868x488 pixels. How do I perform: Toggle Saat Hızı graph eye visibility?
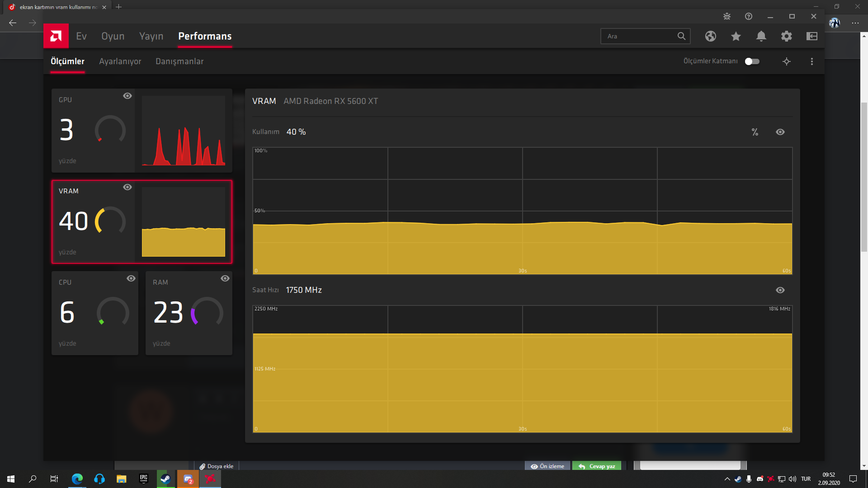780,290
